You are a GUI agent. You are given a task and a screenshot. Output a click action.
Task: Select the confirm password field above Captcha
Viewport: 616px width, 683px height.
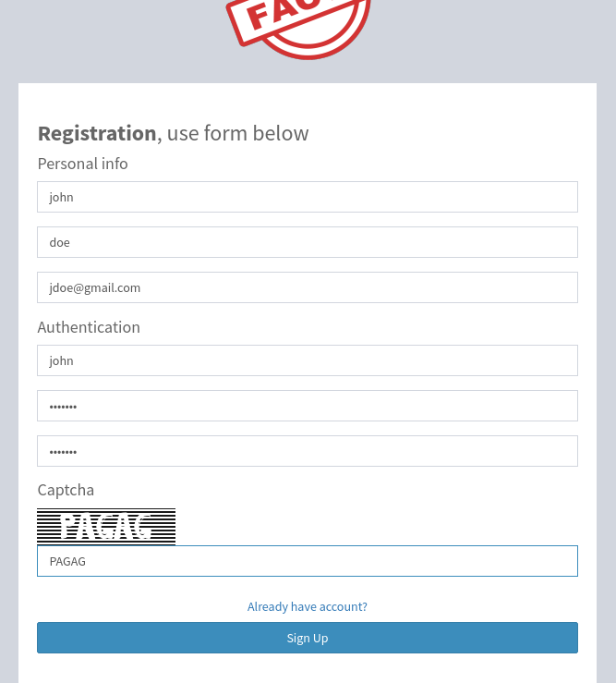[x=308, y=451]
